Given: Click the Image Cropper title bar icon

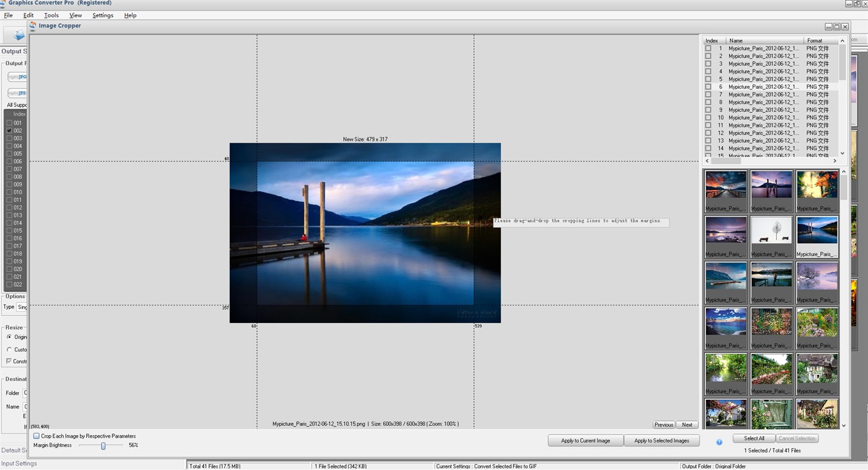Looking at the screenshot, I should click(x=32, y=25).
